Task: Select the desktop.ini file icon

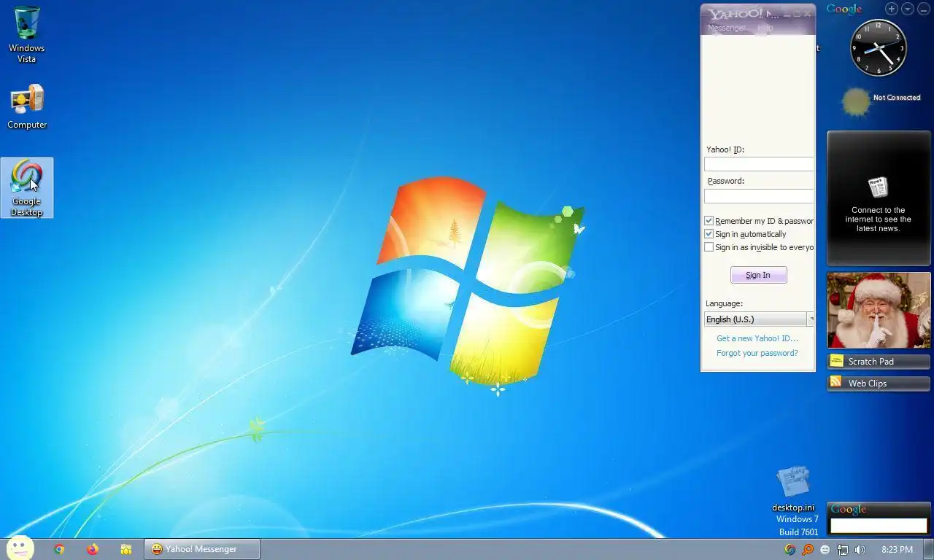Action: [793, 489]
